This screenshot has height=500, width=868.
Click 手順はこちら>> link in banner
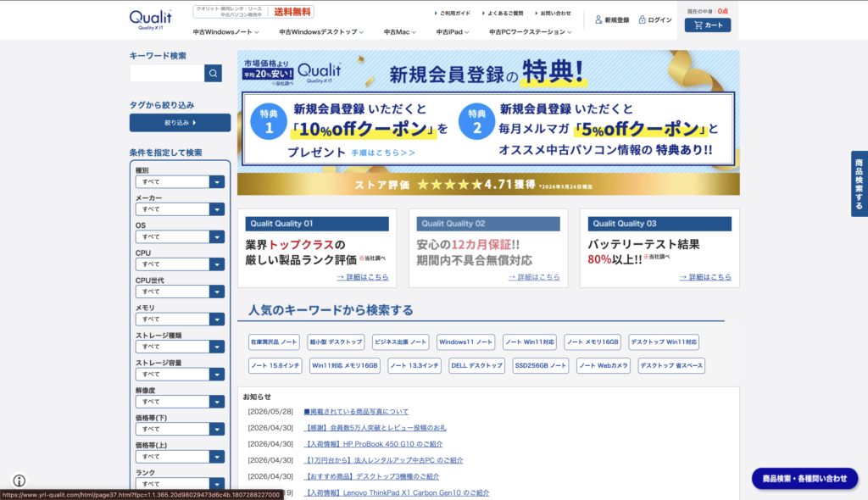383,153
